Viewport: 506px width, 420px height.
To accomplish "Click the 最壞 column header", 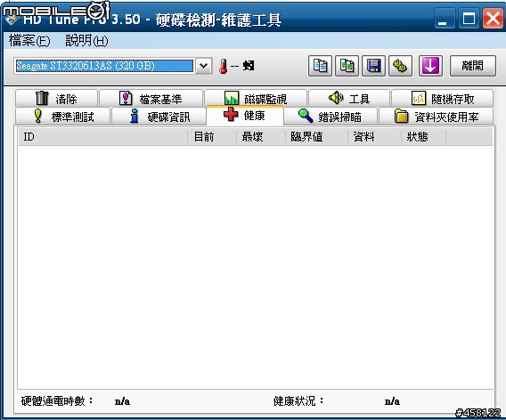I will [261, 137].
